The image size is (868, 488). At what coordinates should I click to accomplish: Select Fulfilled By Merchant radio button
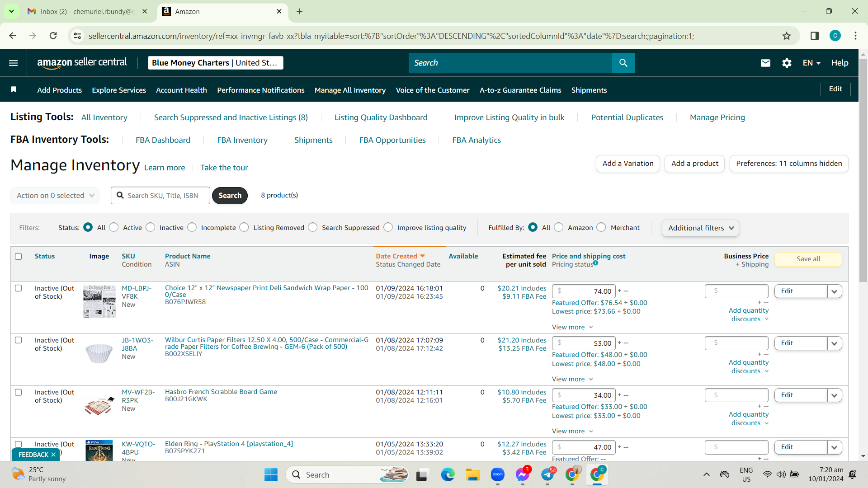click(x=601, y=227)
